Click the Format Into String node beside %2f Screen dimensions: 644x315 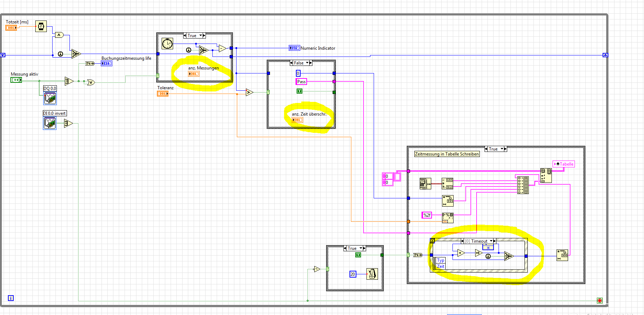[447, 218]
